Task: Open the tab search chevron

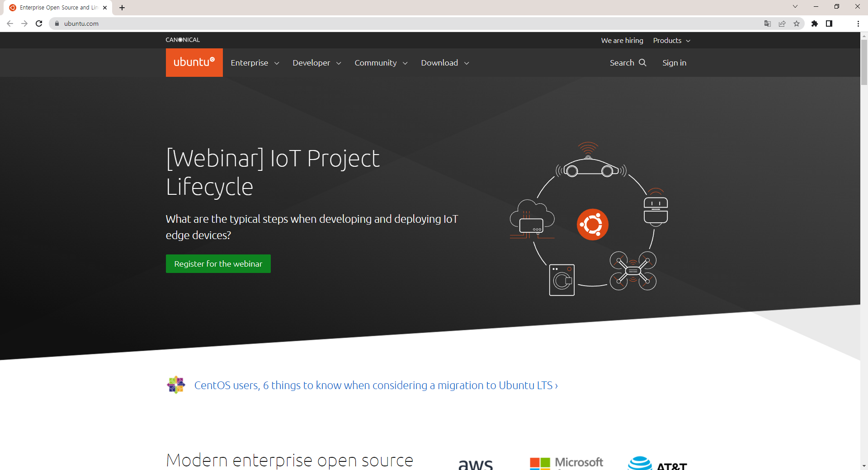Action: click(x=795, y=6)
